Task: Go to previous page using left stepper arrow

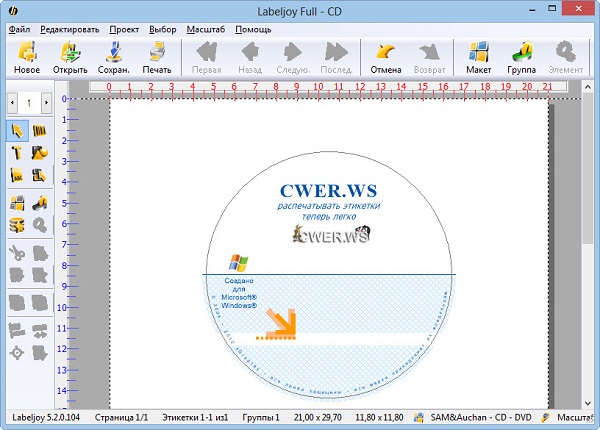Action: click(12, 102)
